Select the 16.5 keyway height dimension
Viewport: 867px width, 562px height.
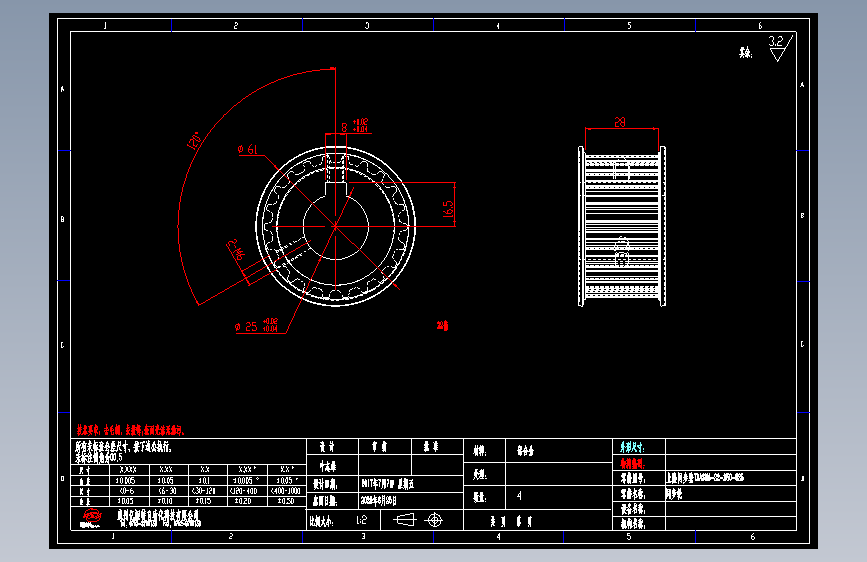[x=448, y=209]
